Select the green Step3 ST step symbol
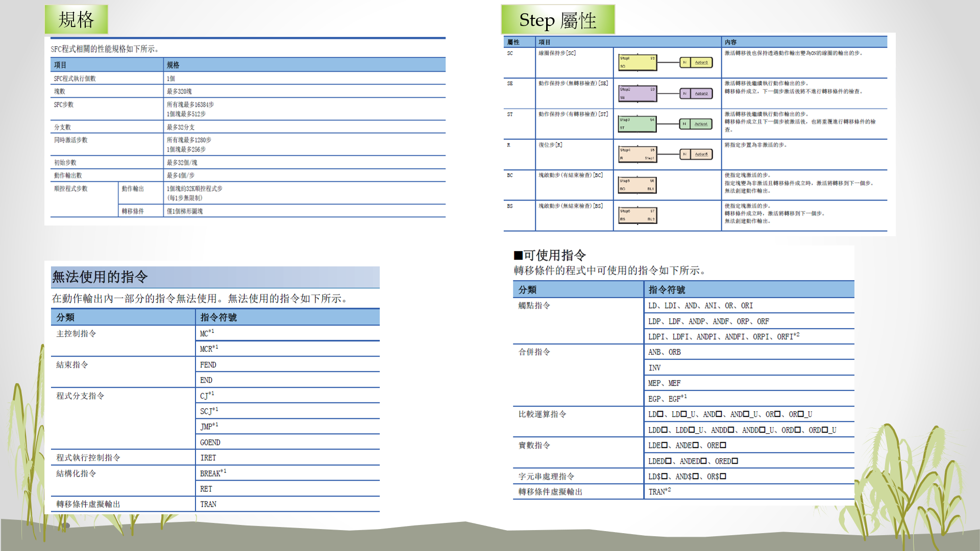Viewport: 980px width, 551px height. point(637,123)
